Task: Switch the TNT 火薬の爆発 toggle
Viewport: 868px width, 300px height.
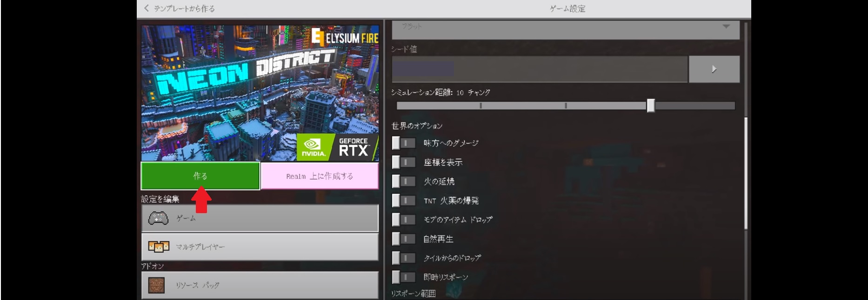Action: pos(403,201)
